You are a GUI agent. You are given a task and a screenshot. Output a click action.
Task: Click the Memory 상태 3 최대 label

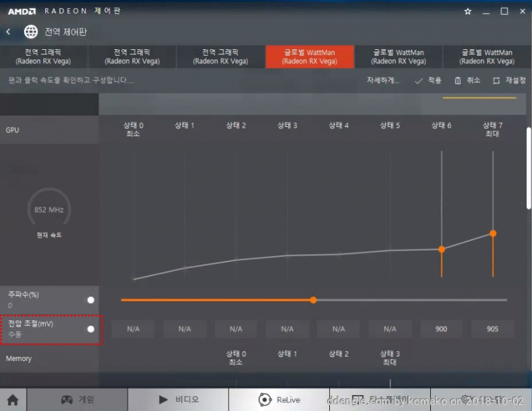[390, 358]
